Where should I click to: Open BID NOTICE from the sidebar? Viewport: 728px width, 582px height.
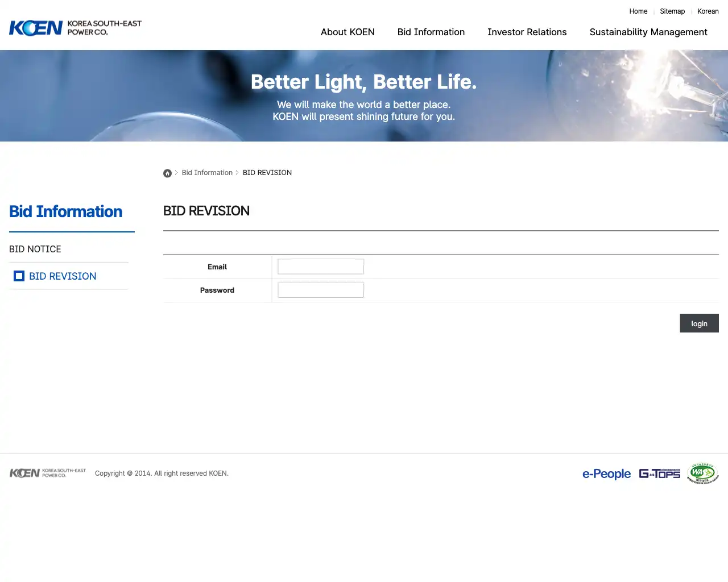pyautogui.click(x=35, y=249)
